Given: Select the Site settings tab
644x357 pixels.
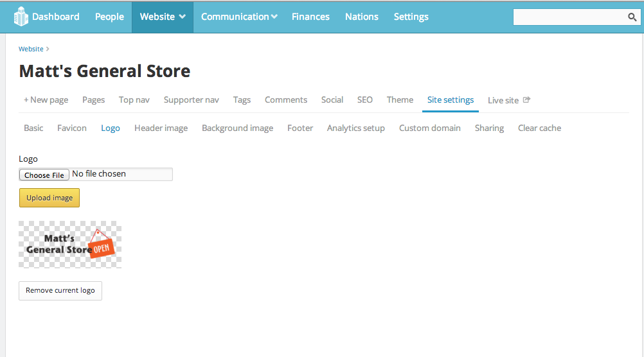Looking at the screenshot, I should pyautogui.click(x=450, y=100).
